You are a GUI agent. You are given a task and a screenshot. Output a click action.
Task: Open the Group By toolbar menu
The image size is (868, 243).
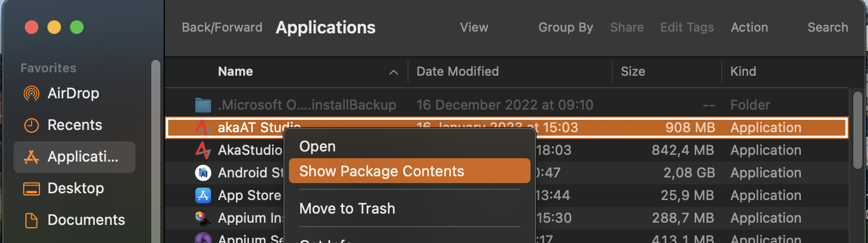pos(565,27)
